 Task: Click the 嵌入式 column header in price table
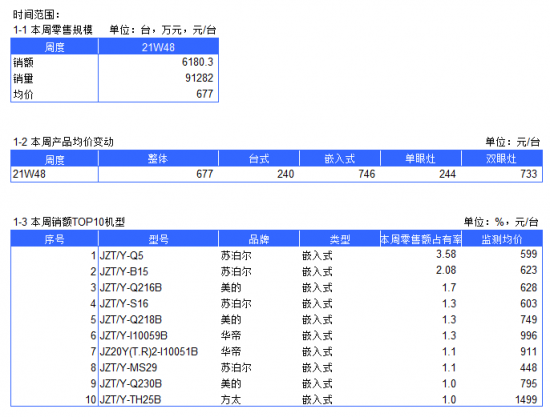click(340, 159)
